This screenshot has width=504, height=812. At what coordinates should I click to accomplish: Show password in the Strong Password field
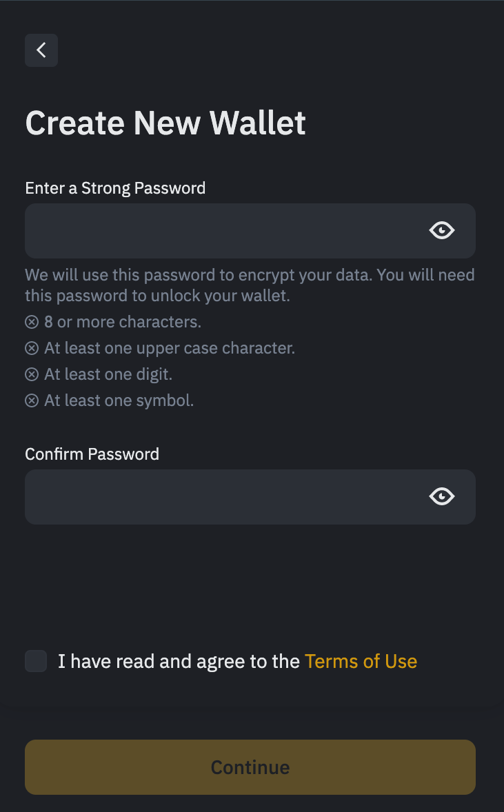pos(442,230)
